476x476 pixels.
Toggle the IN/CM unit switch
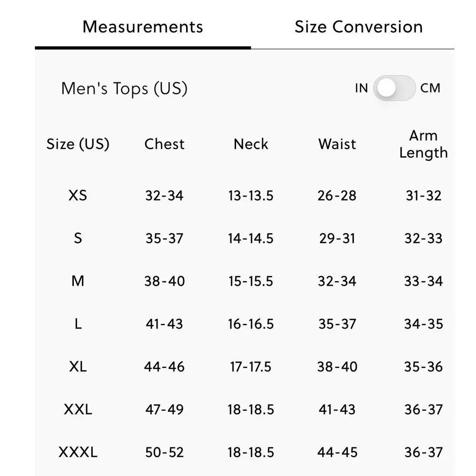[394, 88]
